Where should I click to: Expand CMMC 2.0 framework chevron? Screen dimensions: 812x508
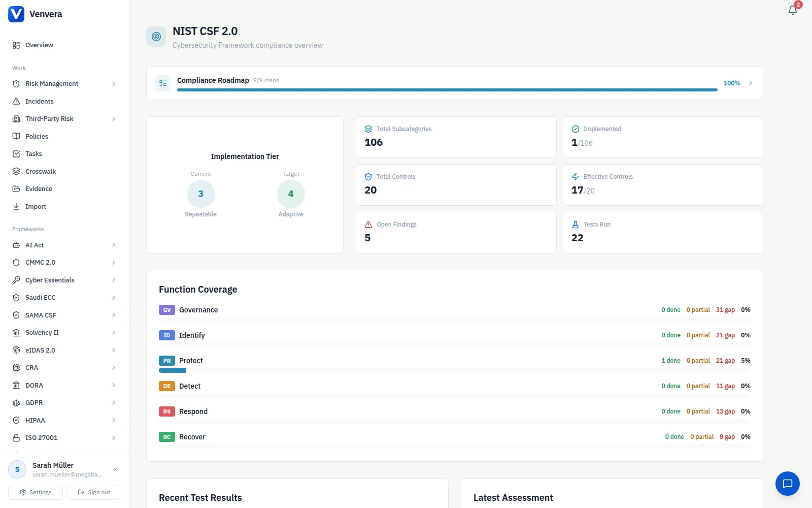pyautogui.click(x=114, y=263)
